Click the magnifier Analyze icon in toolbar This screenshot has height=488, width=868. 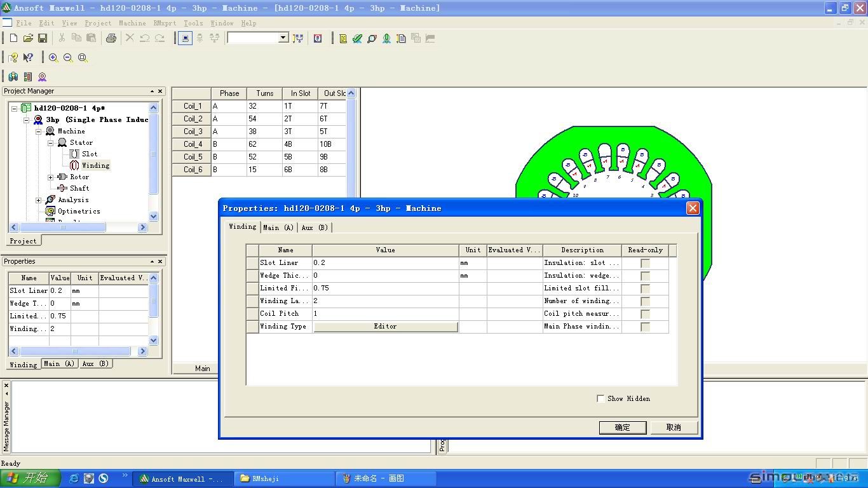(x=372, y=38)
